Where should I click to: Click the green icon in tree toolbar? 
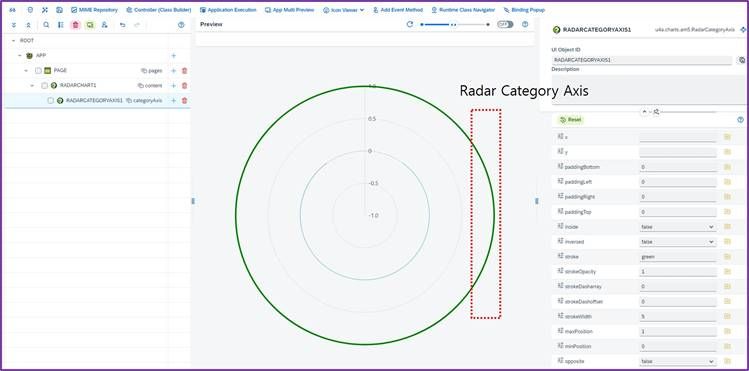90,25
